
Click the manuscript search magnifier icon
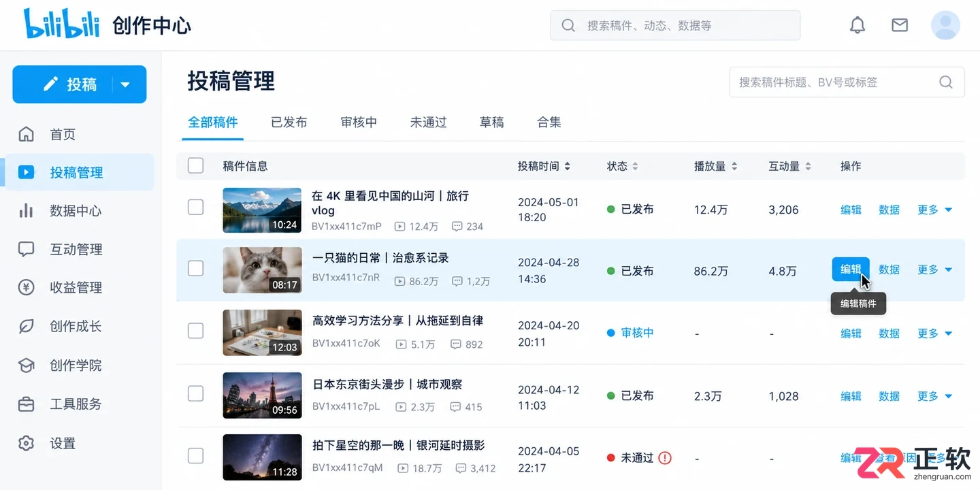tap(946, 82)
